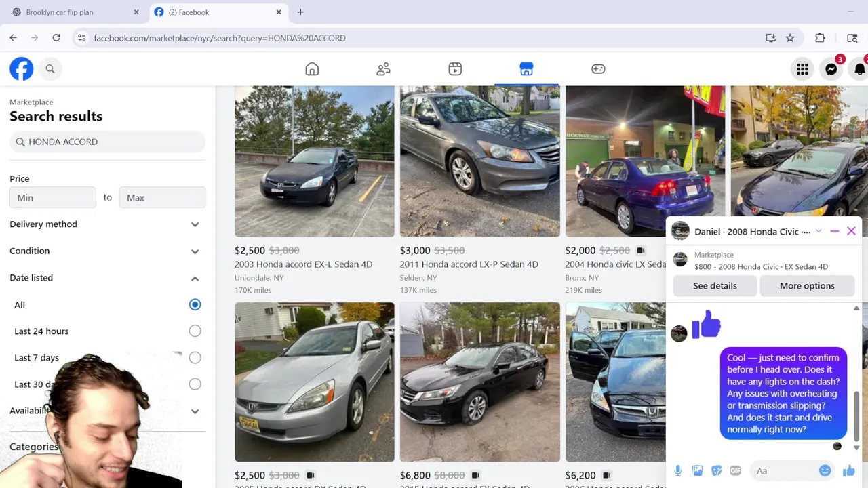The height and width of the screenshot is (488, 868).
Task: Select Last 24 hours radio option
Action: [x=195, y=331]
